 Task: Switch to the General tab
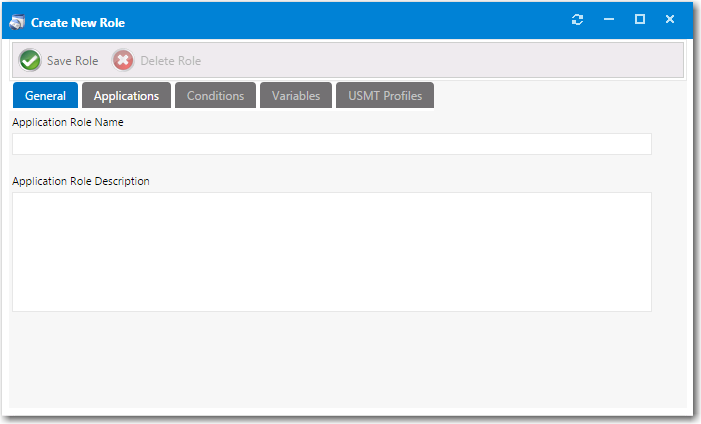(45, 96)
